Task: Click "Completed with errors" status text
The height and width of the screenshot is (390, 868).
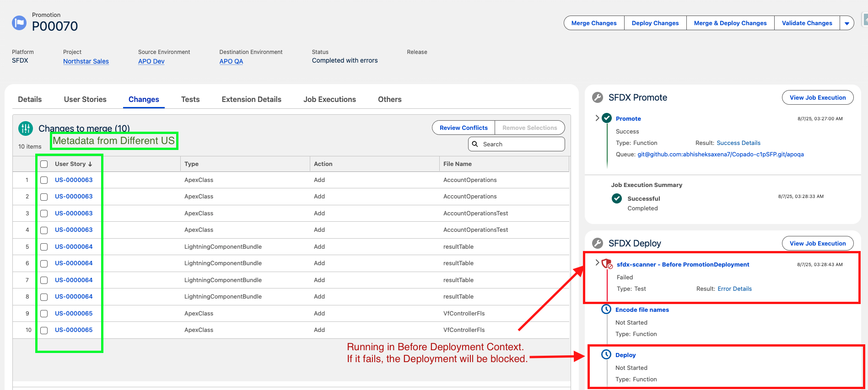Action: (345, 60)
